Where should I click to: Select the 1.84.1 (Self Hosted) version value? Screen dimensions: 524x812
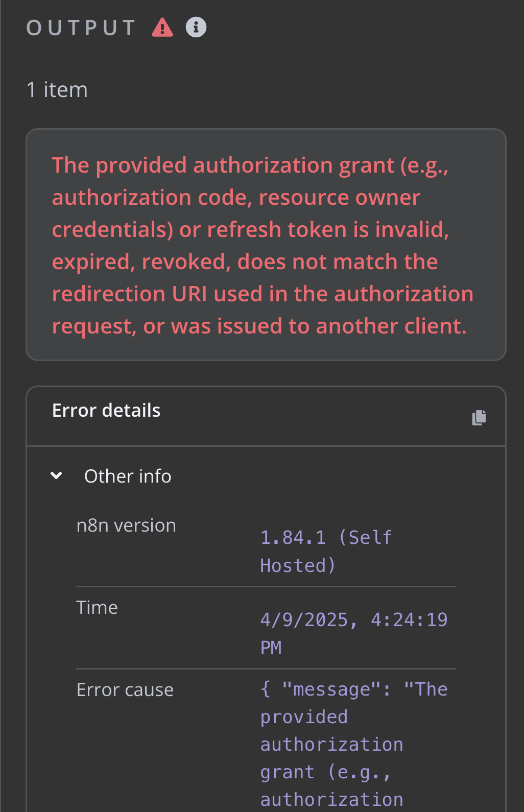point(326,552)
